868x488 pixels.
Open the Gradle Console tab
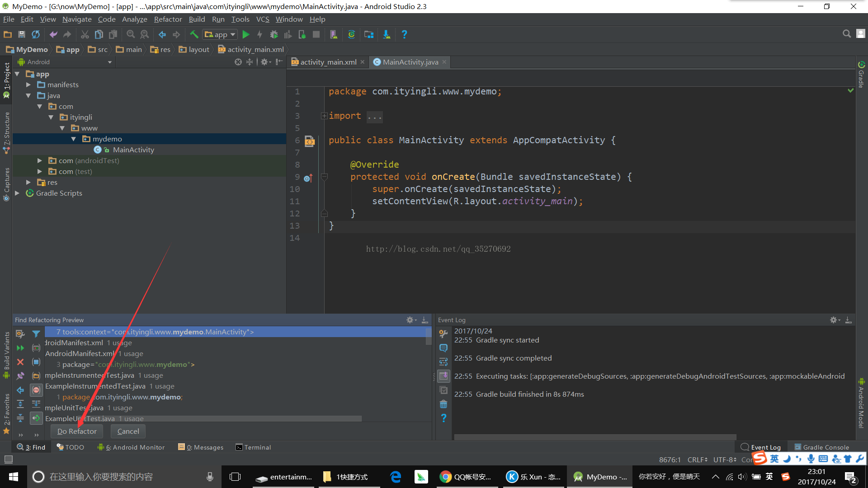click(x=821, y=447)
